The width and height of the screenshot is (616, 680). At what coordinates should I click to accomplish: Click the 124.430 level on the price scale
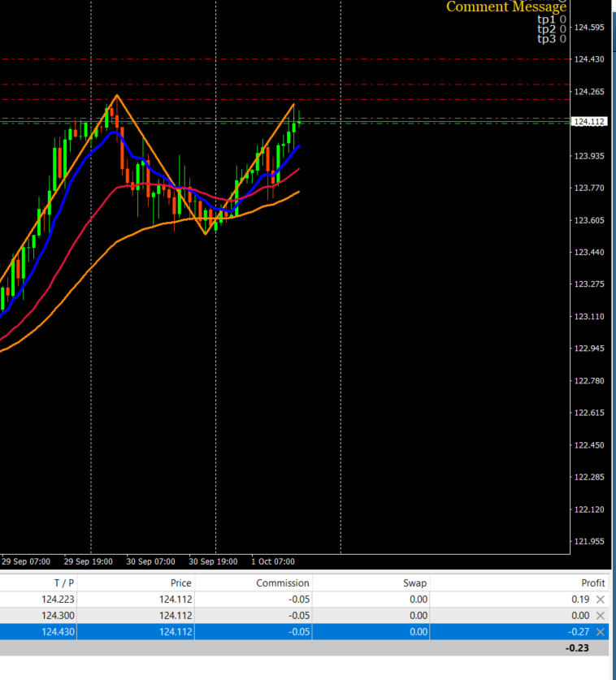click(x=589, y=59)
